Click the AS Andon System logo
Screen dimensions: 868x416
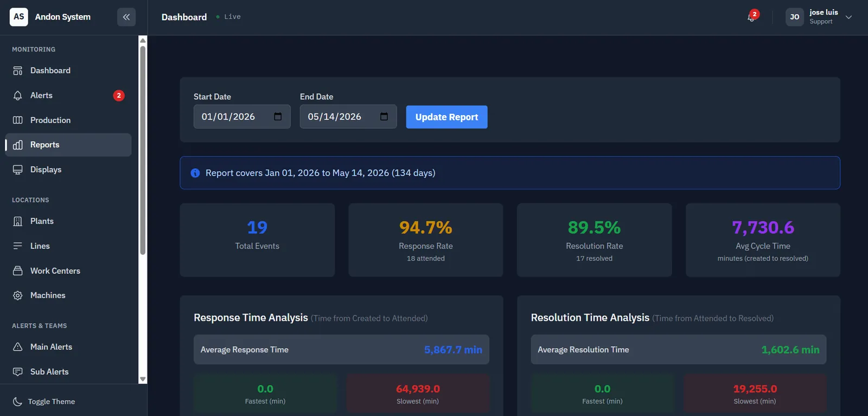click(19, 17)
